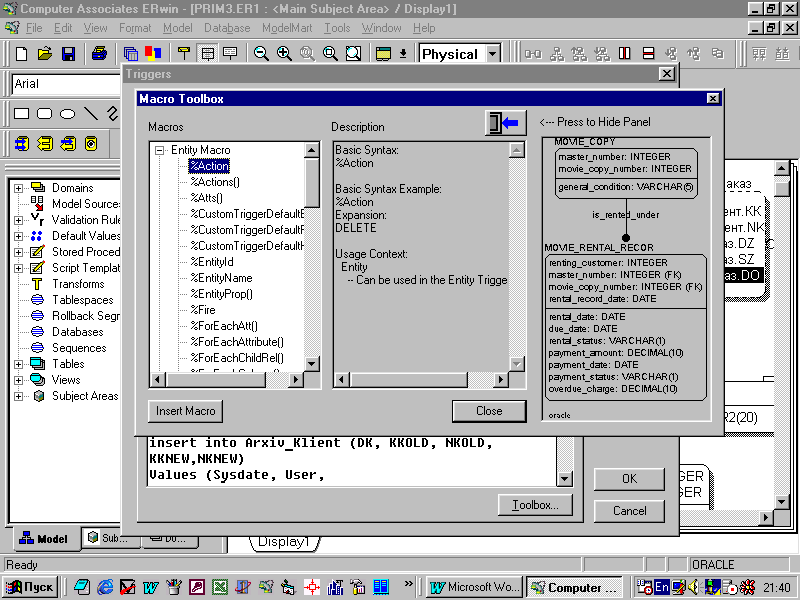
Task: Open a model with the folder icon
Action: [45, 54]
